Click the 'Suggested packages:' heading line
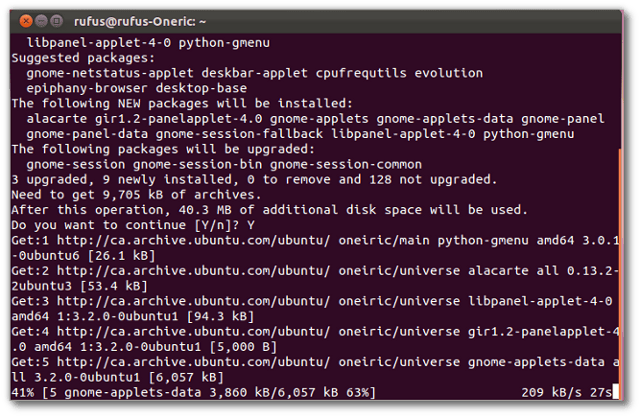The height and width of the screenshot is (417, 640). pyautogui.click(x=83, y=58)
